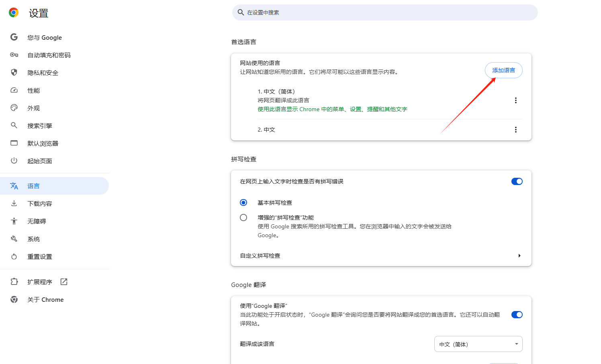Select 基本拼写检查 radio button

tap(243, 203)
